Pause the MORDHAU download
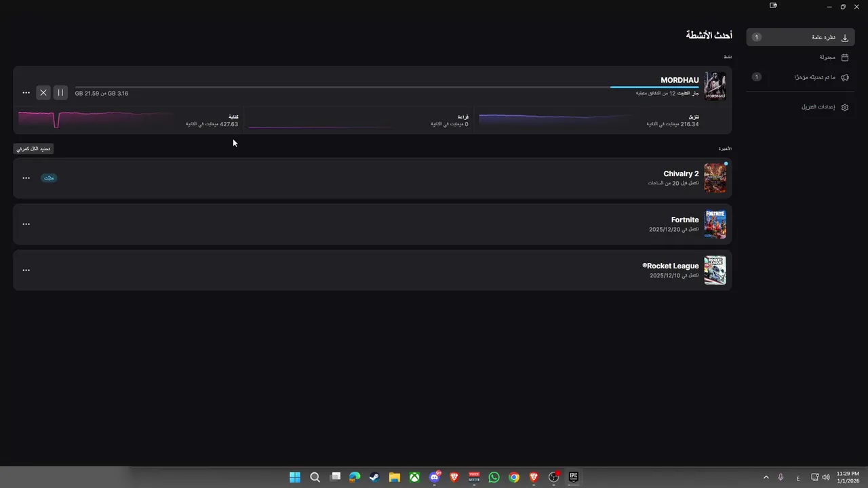The height and width of the screenshot is (488, 868). coord(60,93)
